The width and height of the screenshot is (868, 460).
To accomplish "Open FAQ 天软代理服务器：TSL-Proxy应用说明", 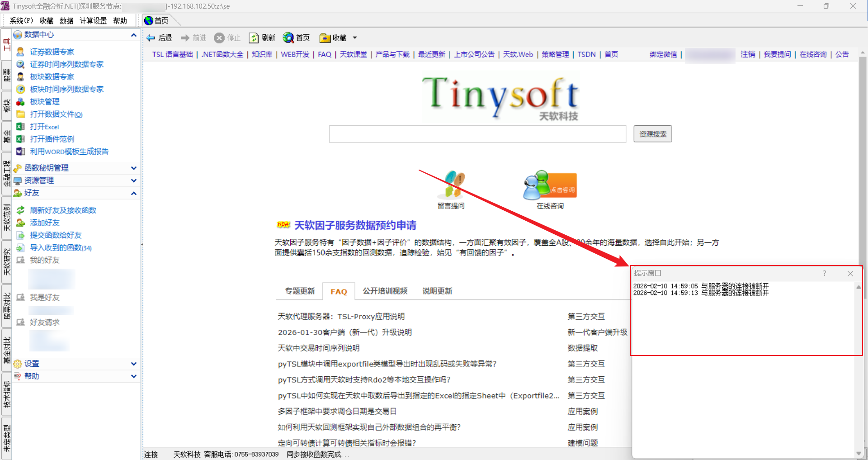I will point(341,317).
